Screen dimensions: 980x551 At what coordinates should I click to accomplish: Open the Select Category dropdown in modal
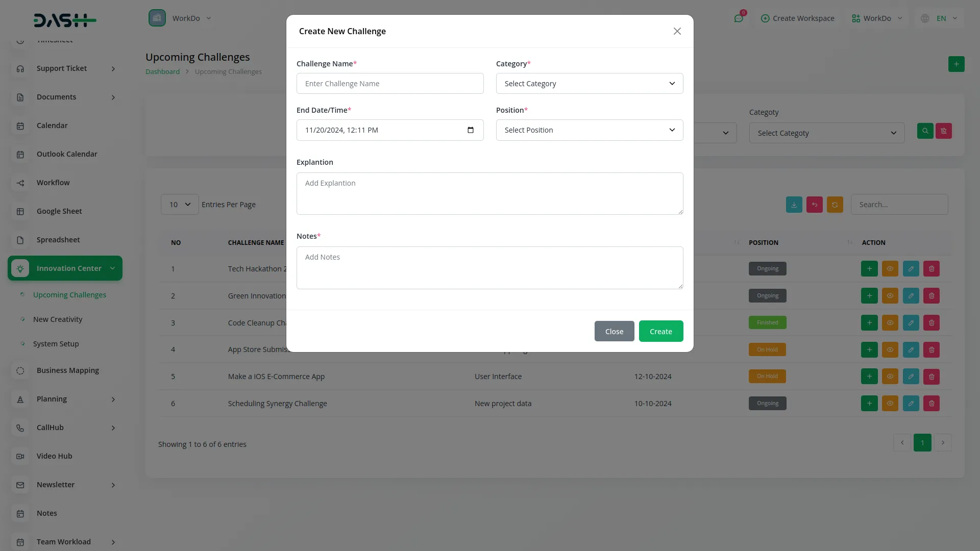589,84
